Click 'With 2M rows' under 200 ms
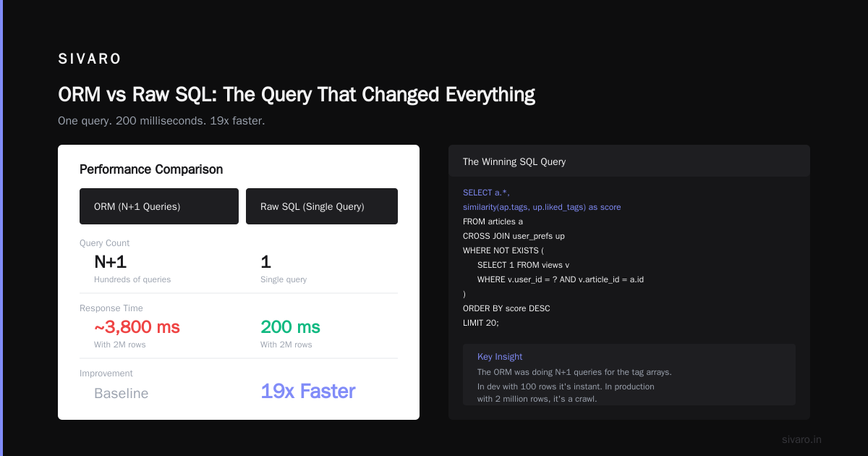 point(286,345)
